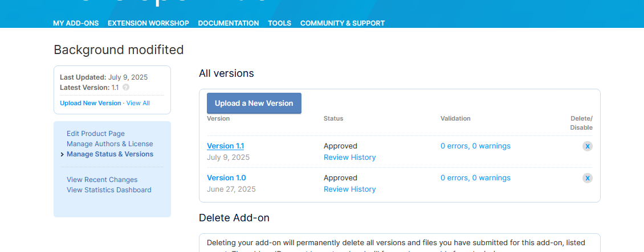Click Approved status of Version 1.1
Image resolution: width=644 pixels, height=252 pixels.
[x=340, y=146]
